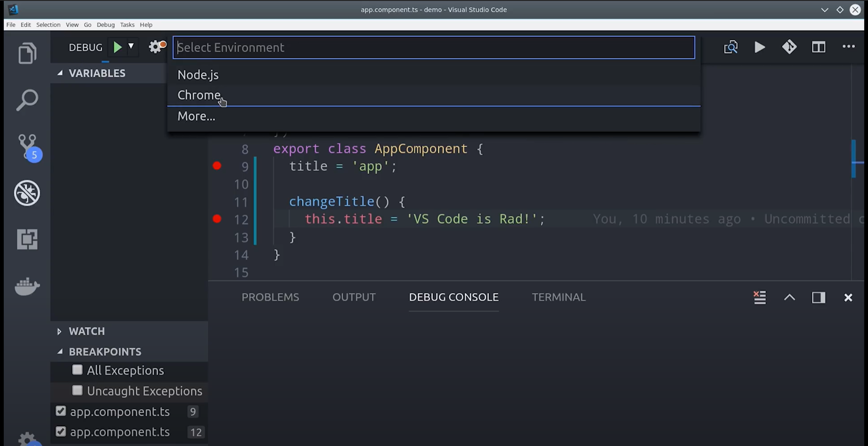This screenshot has height=446, width=868.
Task: Click the title bar dropdown chevron
Action: click(824, 10)
